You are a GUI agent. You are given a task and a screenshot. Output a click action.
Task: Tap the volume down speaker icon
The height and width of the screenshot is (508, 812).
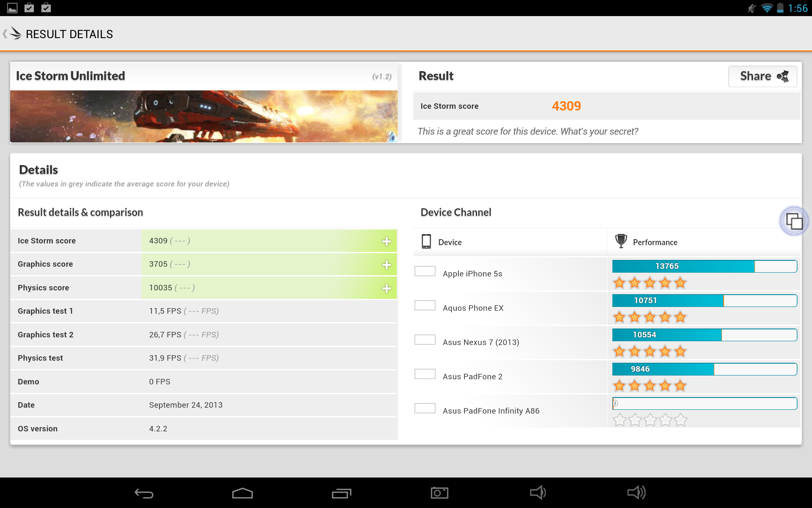[538, 492]
